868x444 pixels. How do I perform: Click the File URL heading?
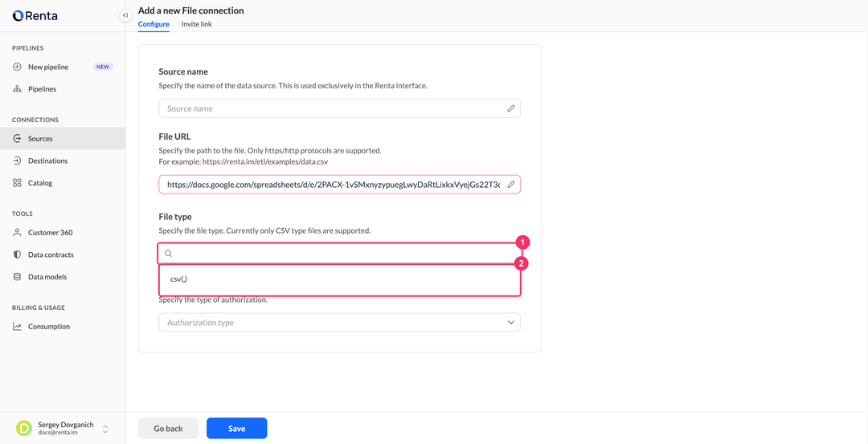174,136
